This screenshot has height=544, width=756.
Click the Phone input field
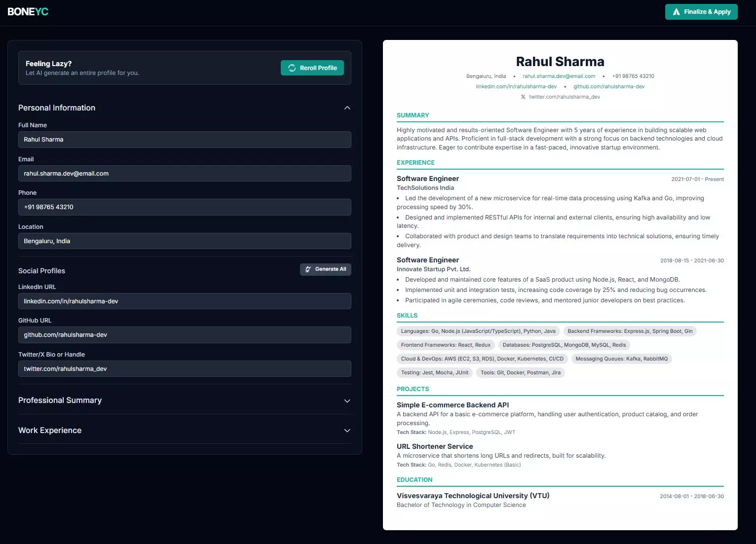(x=185, y=207)
